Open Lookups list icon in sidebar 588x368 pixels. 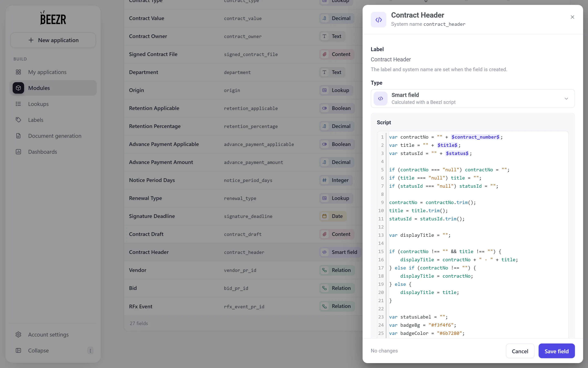(18, 104)
